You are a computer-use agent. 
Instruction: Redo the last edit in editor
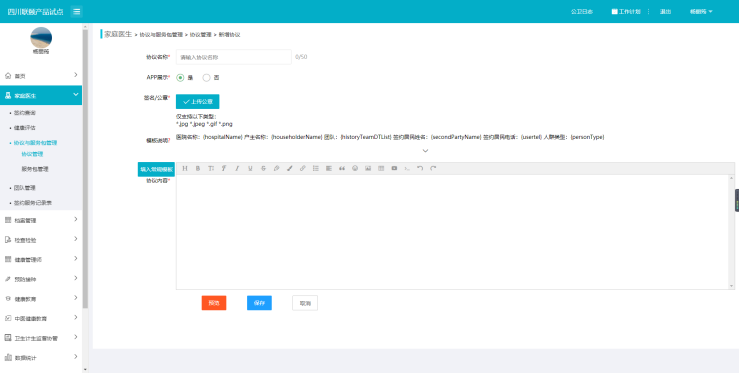coord(433,169)
